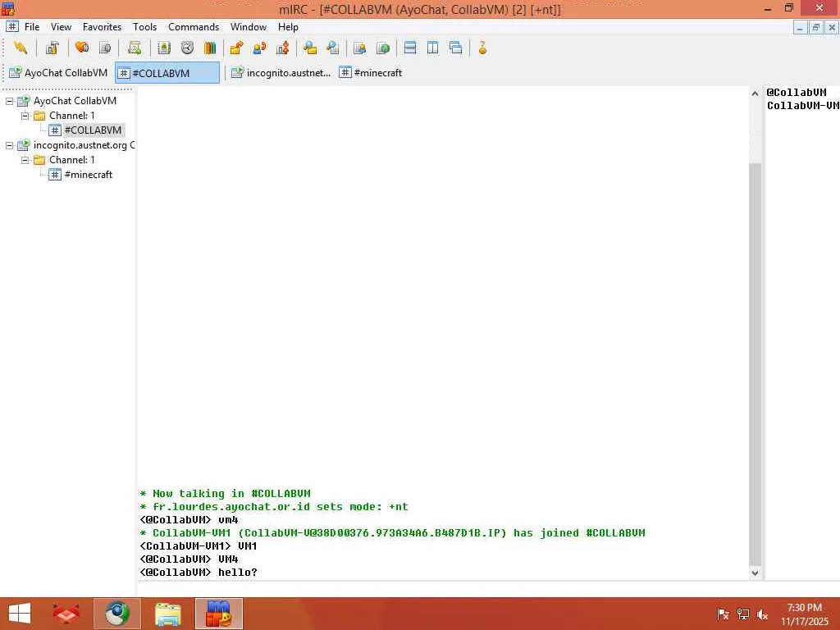Open the Chrome-like browser taskbar icon
840x630 pixels.
(x=116, y=614)
